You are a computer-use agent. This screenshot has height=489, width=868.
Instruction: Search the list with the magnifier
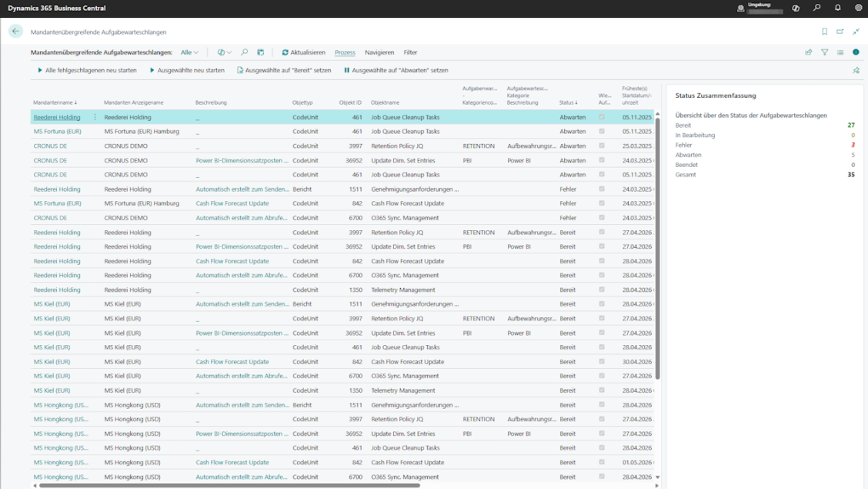coord(244,52)
